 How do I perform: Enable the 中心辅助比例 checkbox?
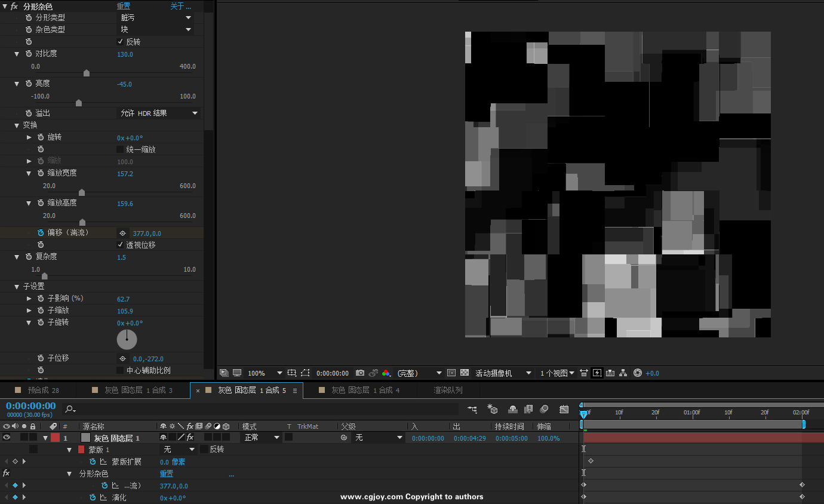[x=120, y=370]
